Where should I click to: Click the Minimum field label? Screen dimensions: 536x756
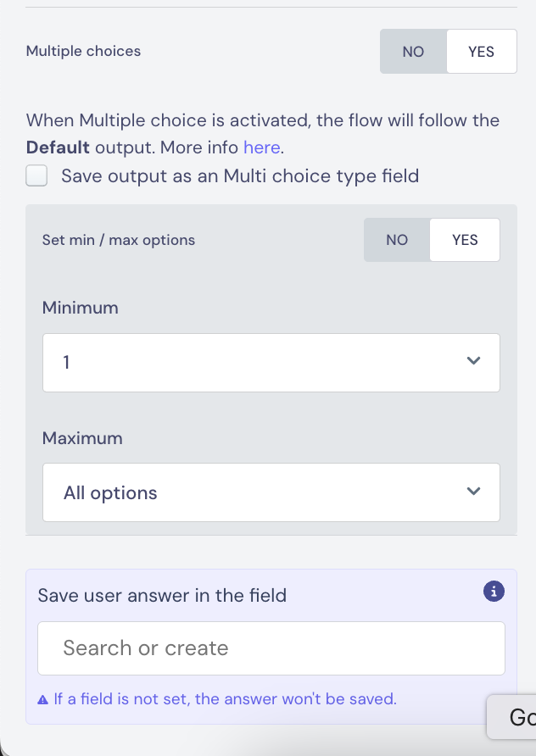point(80,308)
